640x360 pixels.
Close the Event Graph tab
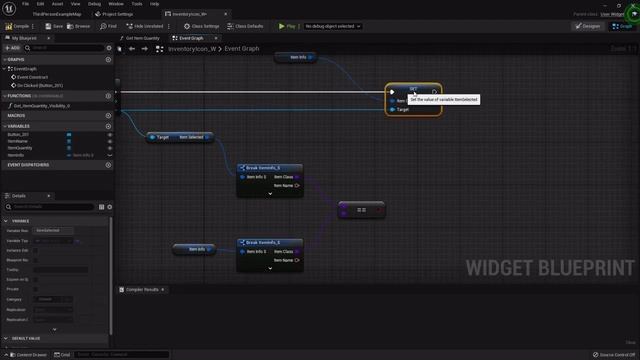pyautogui.click(x=216, y=38)
